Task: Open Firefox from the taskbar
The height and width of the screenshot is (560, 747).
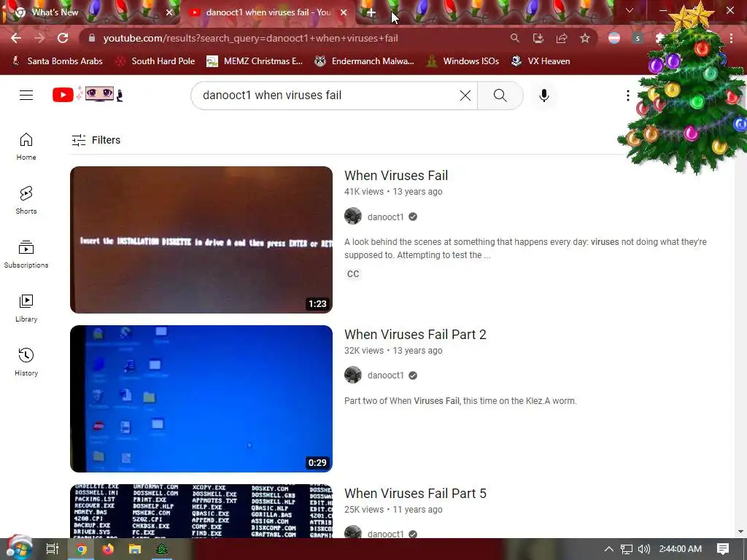Action: coord(108,549)
